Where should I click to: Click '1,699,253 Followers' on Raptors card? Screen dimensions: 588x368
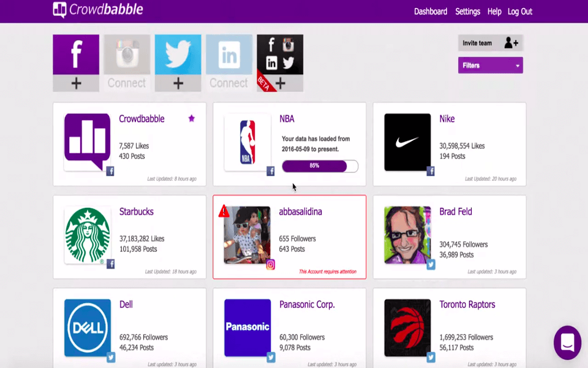tap(466, 337)
